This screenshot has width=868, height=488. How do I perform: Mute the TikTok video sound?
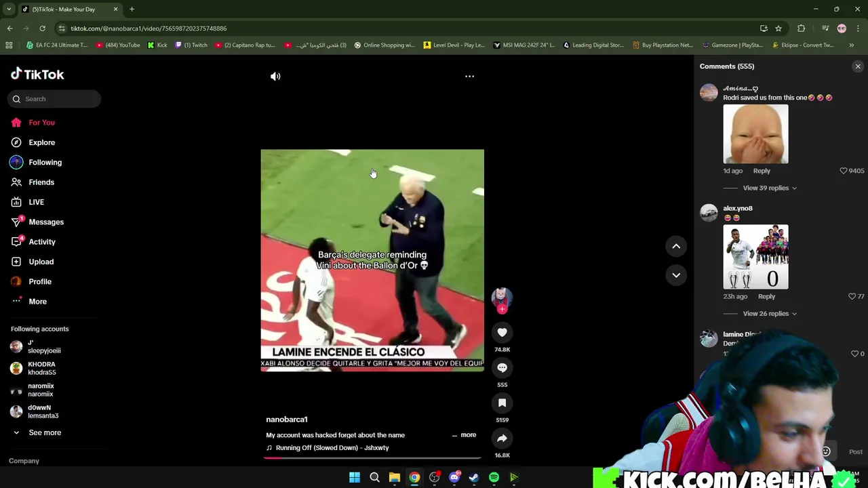pos(275,77)
